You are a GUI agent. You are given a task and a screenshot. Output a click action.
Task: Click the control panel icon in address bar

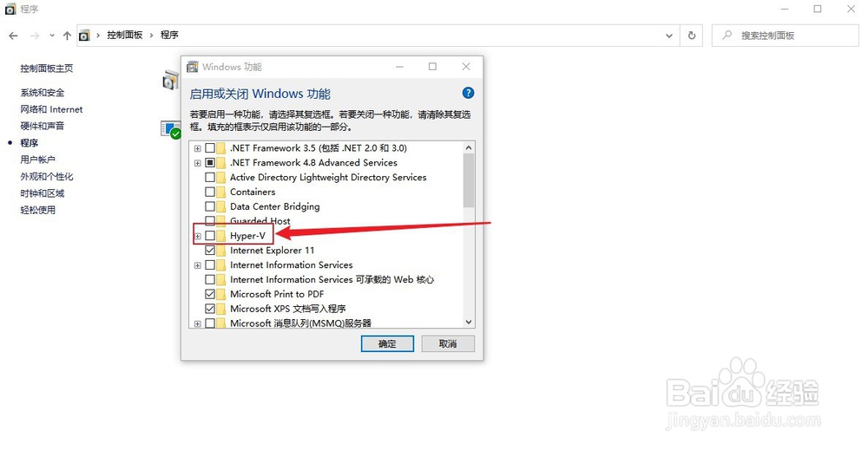pyautogui.click(x=84, y=36)
